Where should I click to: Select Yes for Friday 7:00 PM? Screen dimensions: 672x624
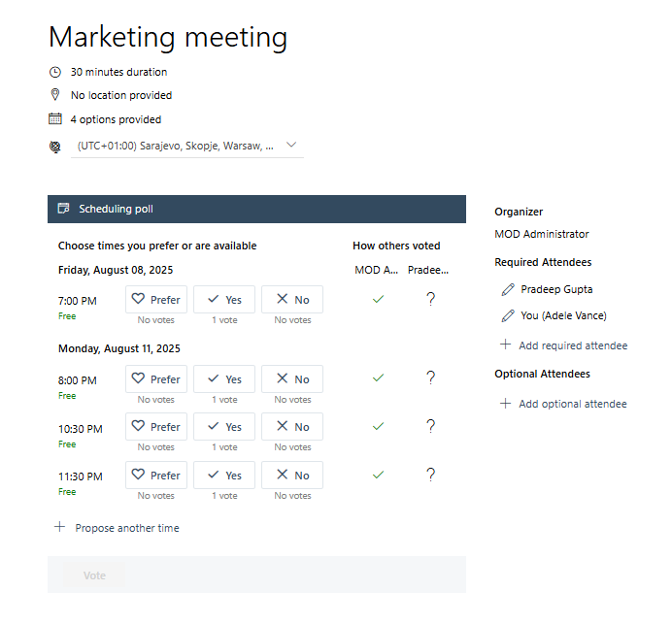pyautogui.click(x=224, y=300)
